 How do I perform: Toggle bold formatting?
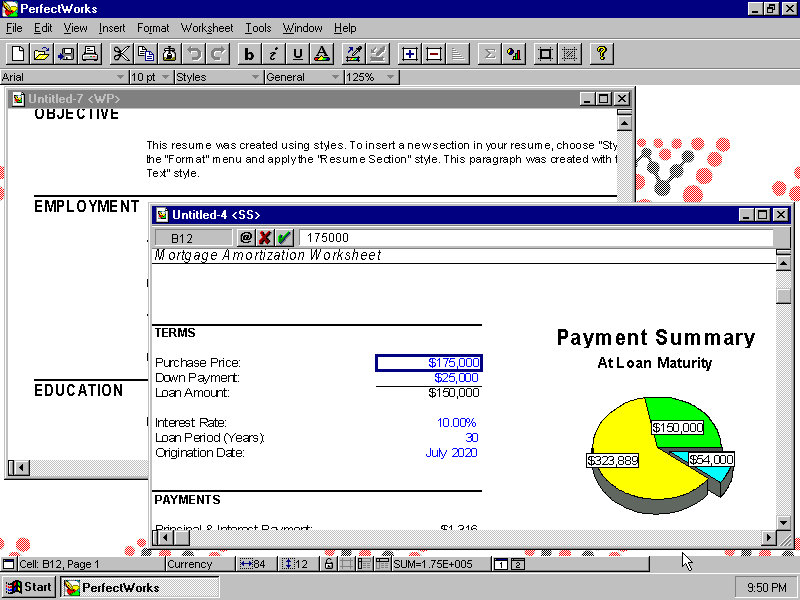[249, 54]
